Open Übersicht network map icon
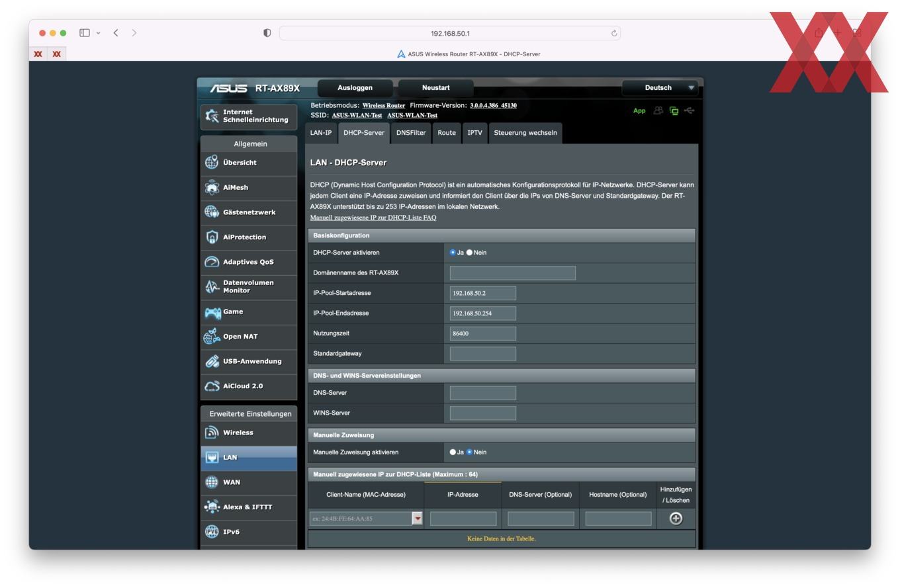Viewport: 900px width, 588px height. point(212,162)
